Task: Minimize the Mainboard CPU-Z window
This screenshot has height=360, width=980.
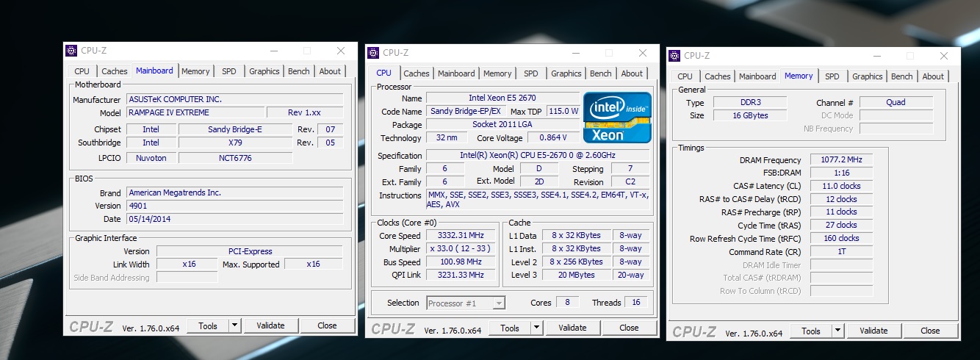Action: coord(273,51)
